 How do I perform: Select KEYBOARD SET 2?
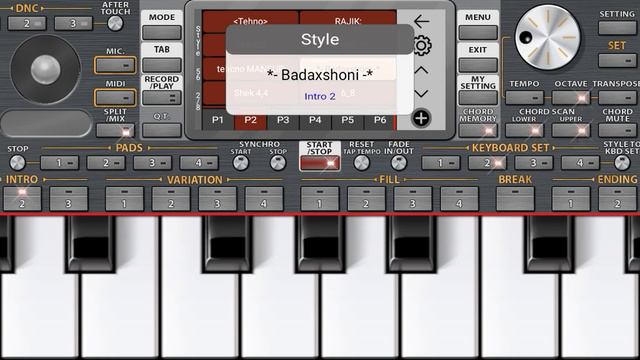[x=487, y=163]
